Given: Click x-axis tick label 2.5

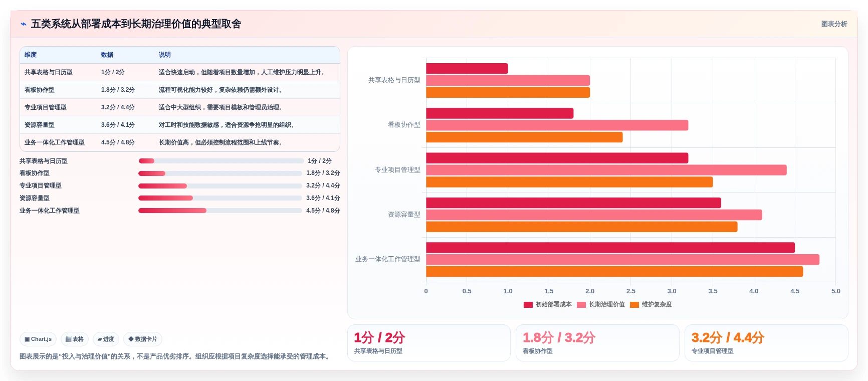Looking at the screenshot, I should [631, 291].
